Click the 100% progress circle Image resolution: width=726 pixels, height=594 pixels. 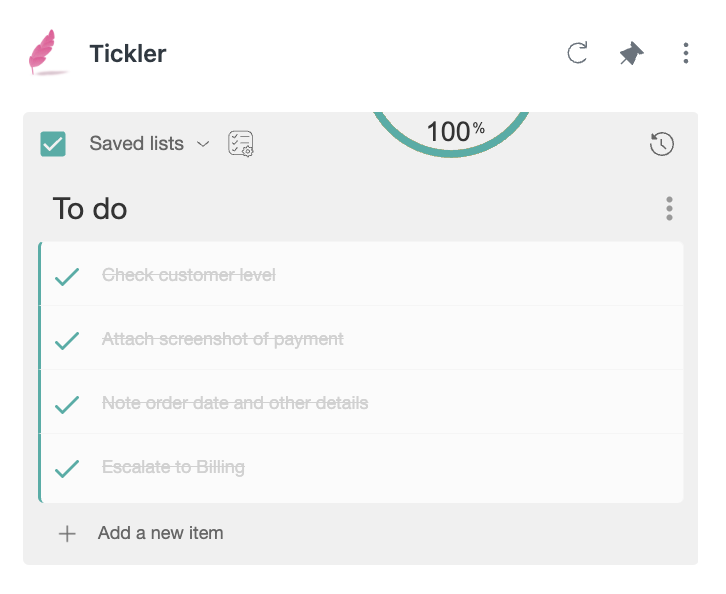[451, 132]
